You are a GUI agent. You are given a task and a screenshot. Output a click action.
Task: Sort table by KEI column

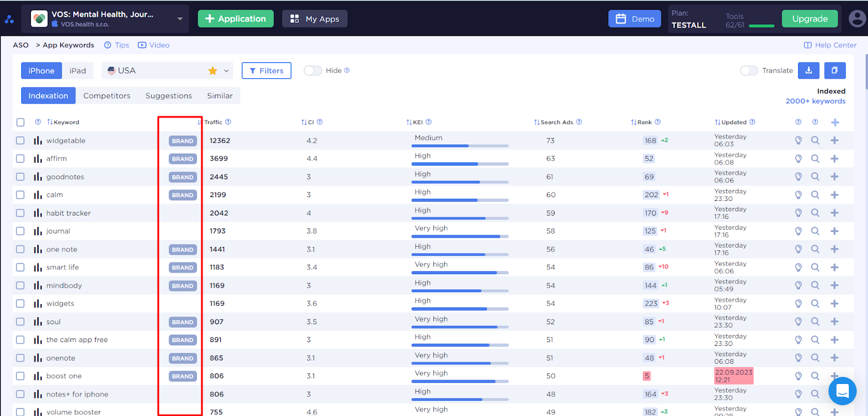(x=414, y=122)
